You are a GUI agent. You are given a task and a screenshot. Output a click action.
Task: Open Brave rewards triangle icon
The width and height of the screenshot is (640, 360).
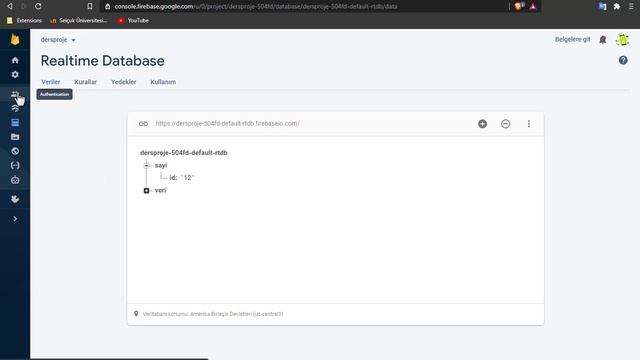tap(533, 6)
